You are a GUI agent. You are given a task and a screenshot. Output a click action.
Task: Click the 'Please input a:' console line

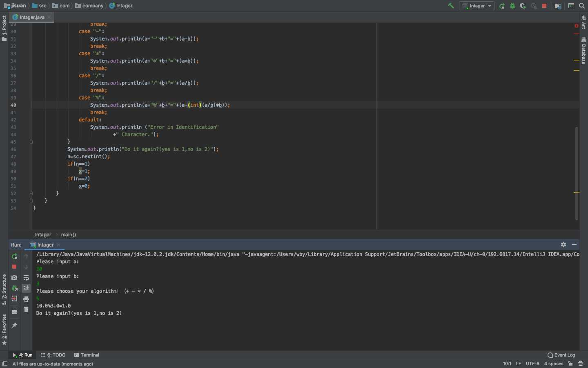click(58, 262)
